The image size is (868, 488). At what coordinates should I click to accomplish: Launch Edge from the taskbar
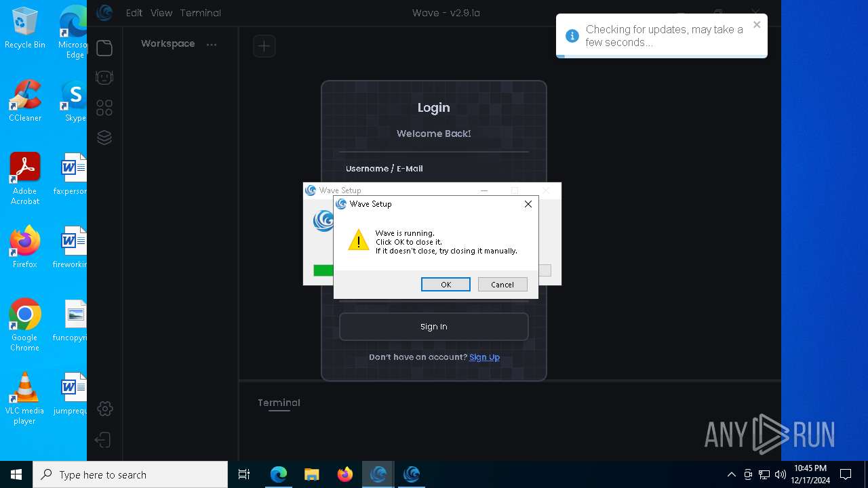tap(279, 474)
